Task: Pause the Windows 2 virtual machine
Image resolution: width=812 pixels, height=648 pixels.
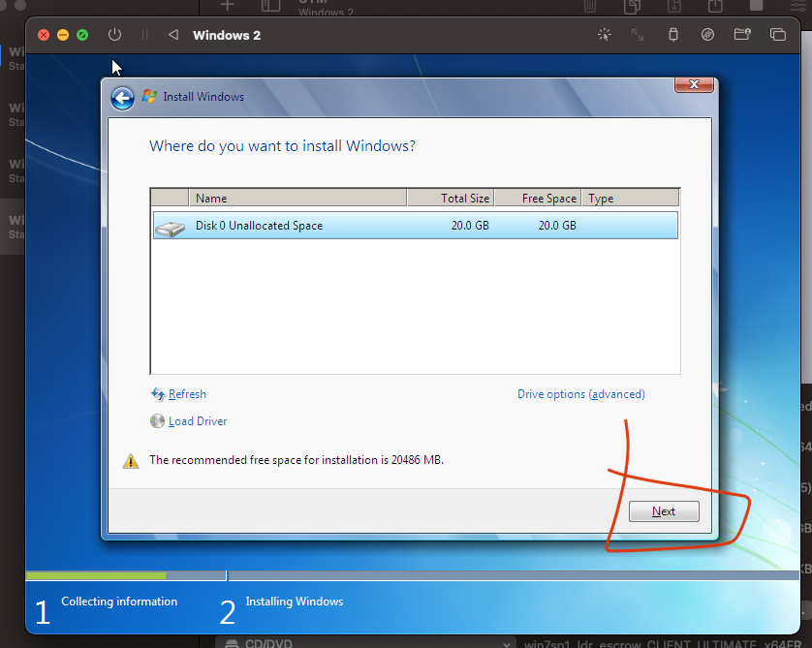Action: [144, 35]
